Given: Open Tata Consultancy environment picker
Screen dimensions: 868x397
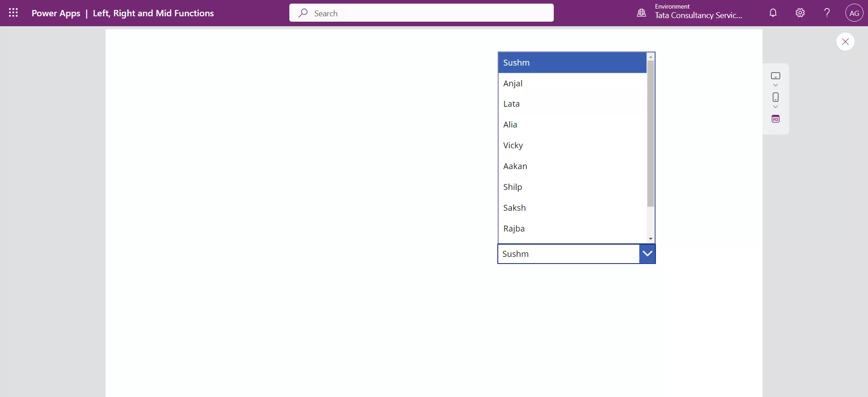Looking at the screenshot, I should pyautogui.click(x=698, y=12).
